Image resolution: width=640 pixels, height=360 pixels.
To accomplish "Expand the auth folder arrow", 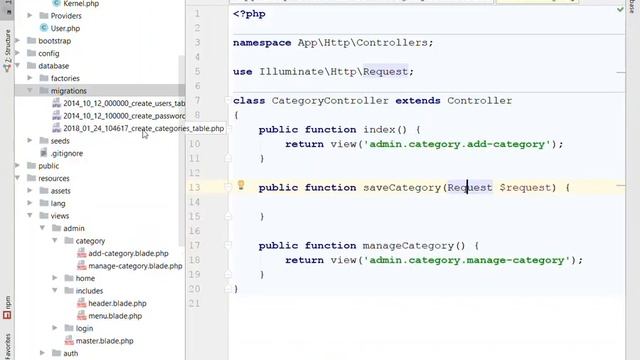I will pyautogui.click(x=42, y=353).
